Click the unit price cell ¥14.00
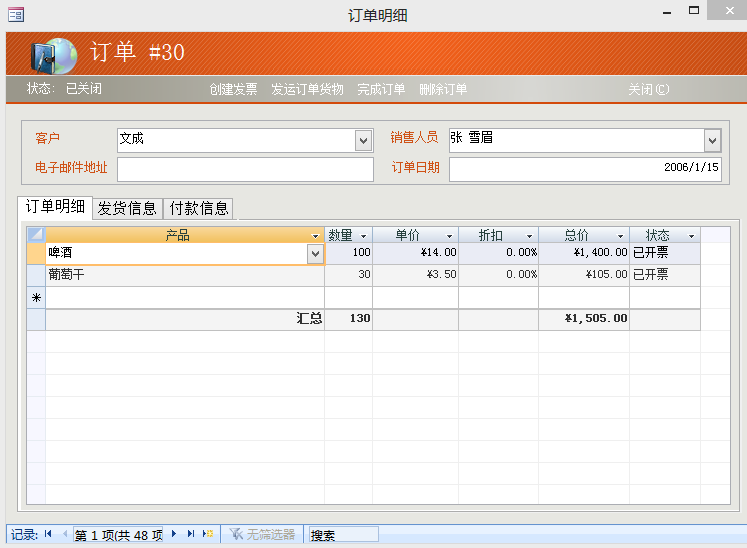Screen dimensions: 747x548 point(415,254)
